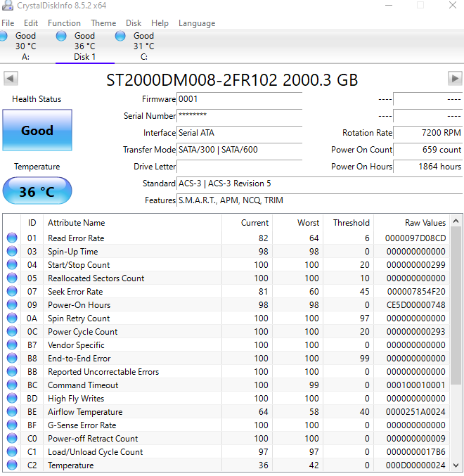Select the Disk 1 tab
Viewport: 464px width, 476px height.
tap(84, 46)
